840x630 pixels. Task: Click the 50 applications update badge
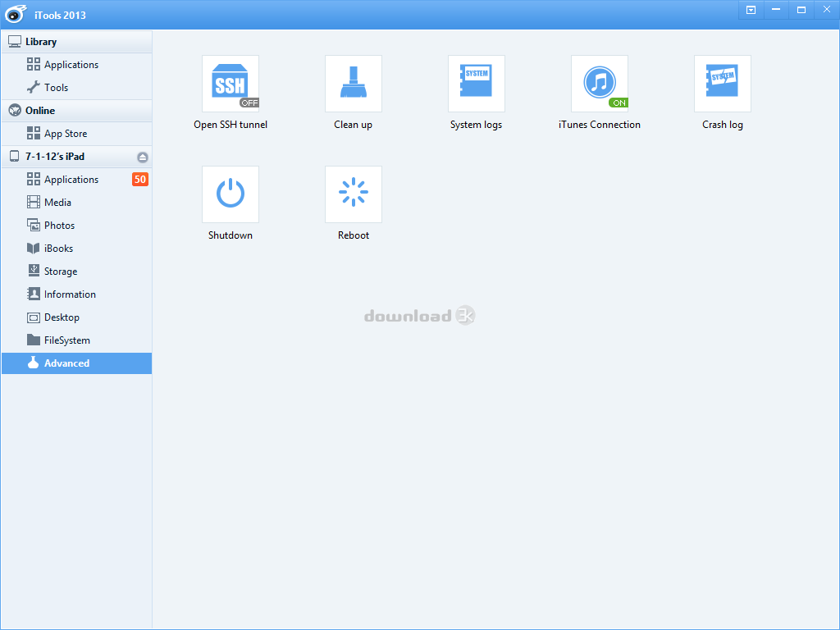point(140,180)
